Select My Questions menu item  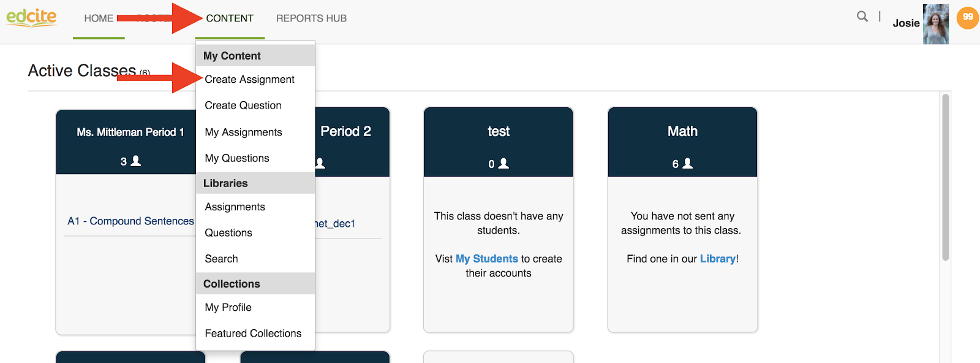[x=237, y=158]
